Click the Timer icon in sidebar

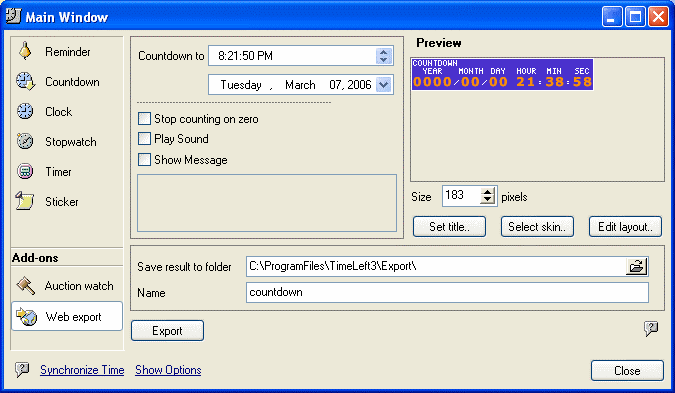[25, 171]
